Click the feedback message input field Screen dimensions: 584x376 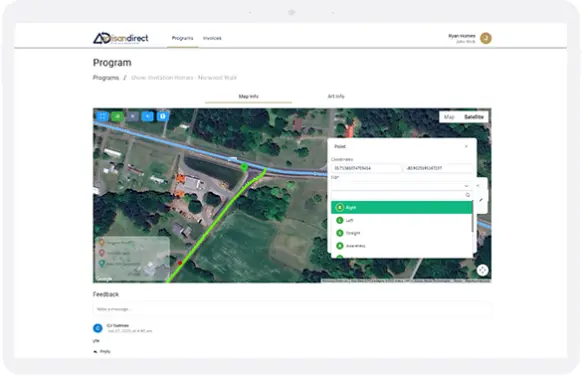click(292, 309)
